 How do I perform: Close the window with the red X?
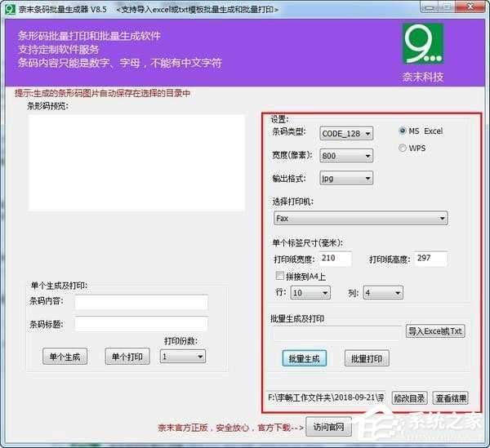[x=470, y=7]
